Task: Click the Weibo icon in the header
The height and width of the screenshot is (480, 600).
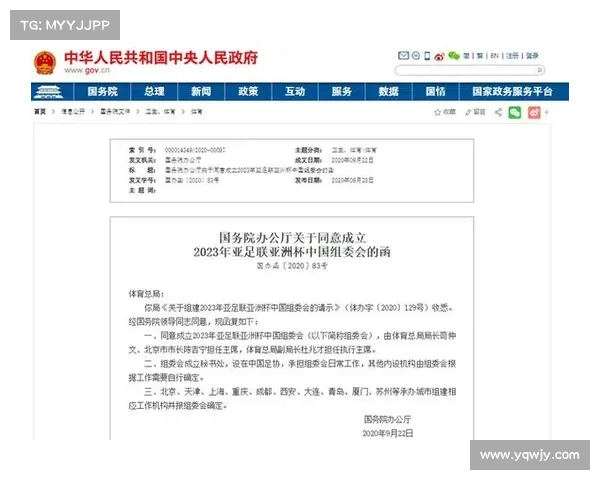Action: [439, 56]
